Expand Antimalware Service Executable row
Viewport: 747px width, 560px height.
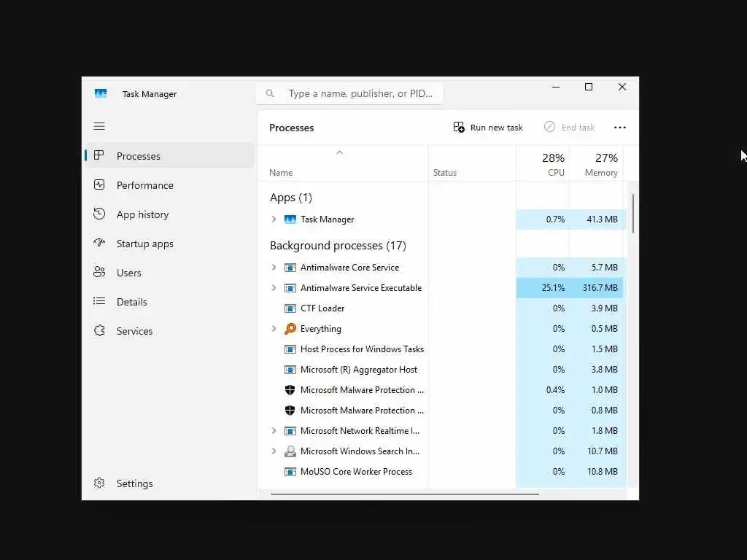click(274, 287)
